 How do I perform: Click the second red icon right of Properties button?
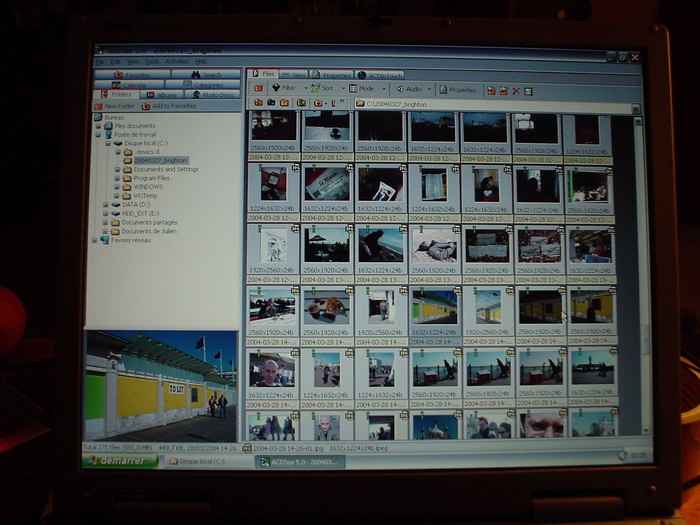504,91
